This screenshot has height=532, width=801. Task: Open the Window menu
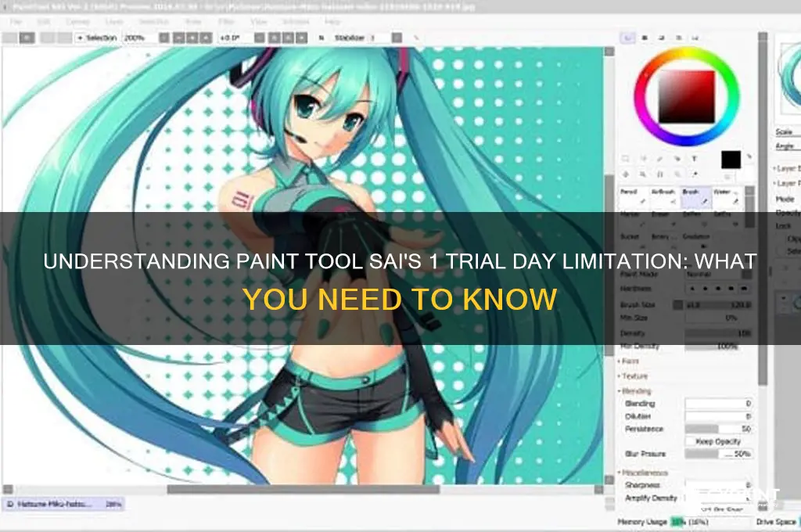296,22
